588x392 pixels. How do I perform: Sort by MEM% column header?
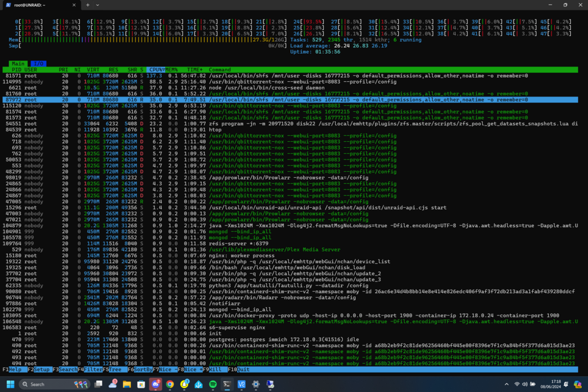point(171,69)
